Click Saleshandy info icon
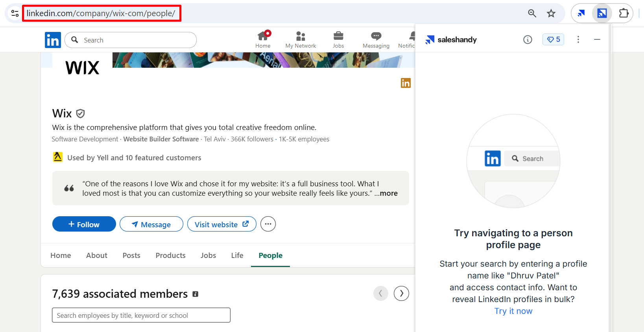Viewport: 644px width, 332px height. pyautogui.click(x=528, y=39)
